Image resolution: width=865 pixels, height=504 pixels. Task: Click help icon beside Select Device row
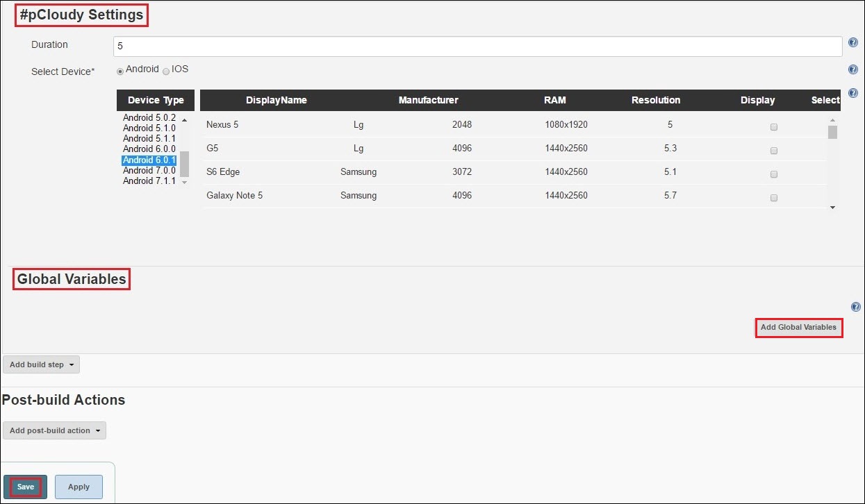point(852,69)
